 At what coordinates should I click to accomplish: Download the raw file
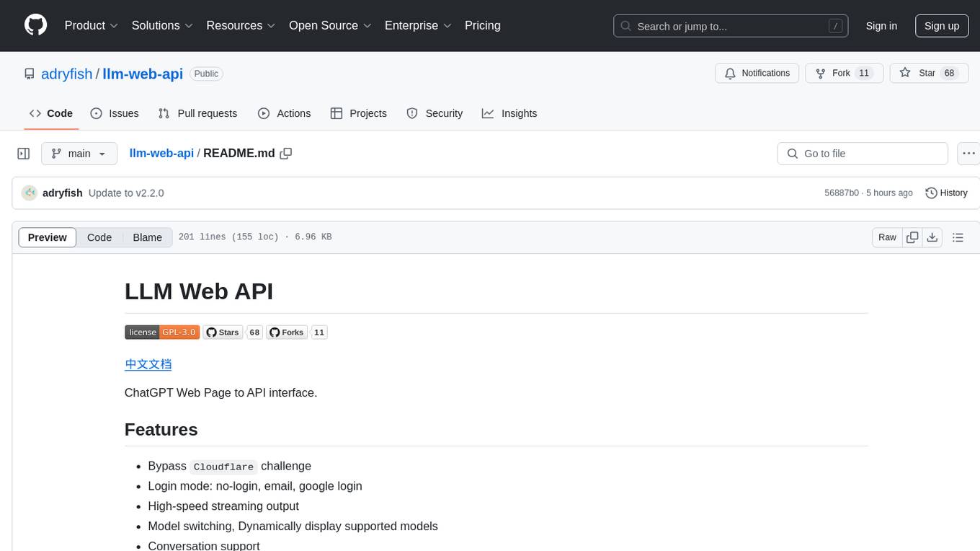[932, 237]
